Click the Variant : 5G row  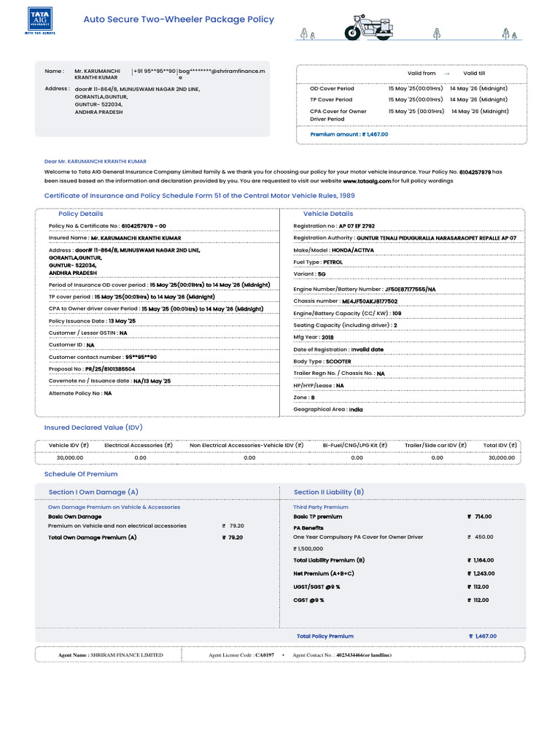(x=309, y=274)
